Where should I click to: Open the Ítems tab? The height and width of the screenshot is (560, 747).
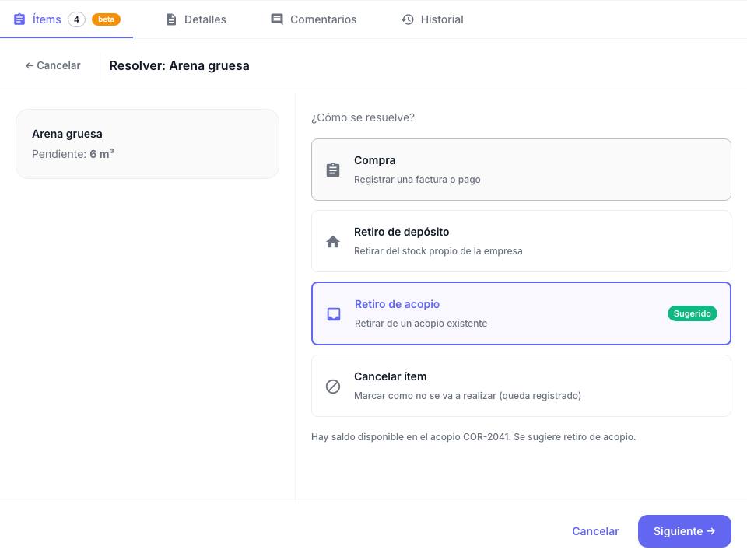pos(67,19)
